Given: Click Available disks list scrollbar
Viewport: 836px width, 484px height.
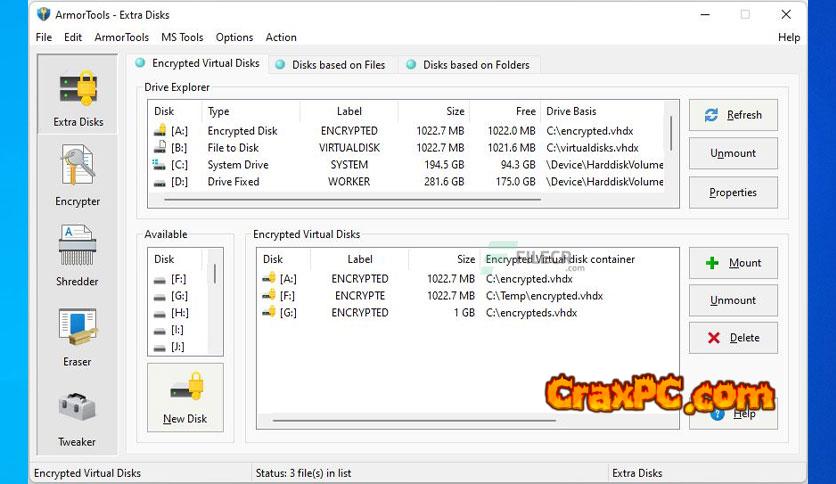Looking at the screenshot, I should (215, 273).
